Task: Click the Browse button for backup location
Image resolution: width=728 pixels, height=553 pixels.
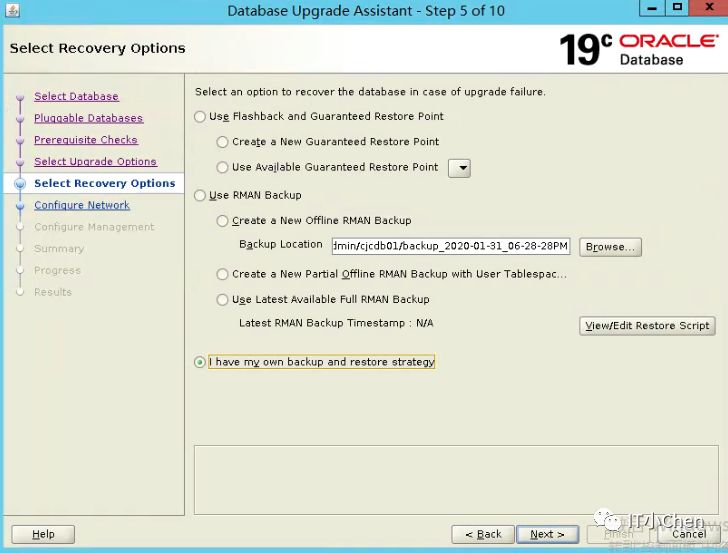Action: [x=610, y=247]
